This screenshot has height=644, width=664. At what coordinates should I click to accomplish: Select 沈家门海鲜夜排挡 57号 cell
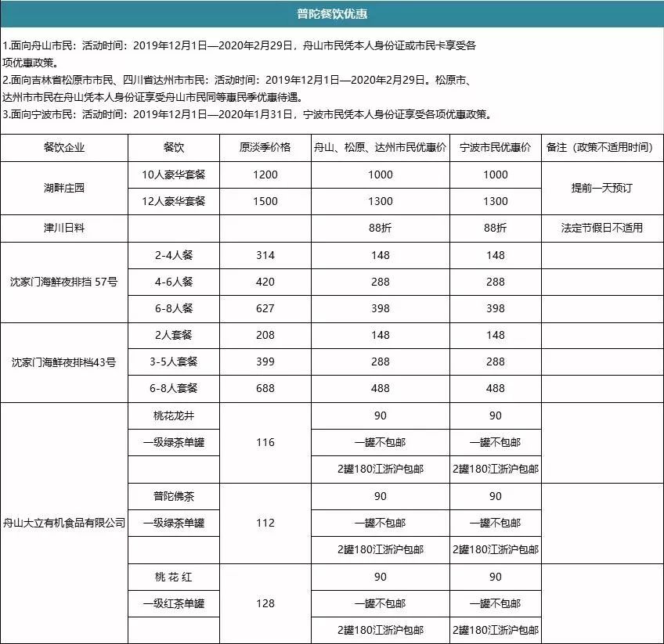click(x=66, y=281)
